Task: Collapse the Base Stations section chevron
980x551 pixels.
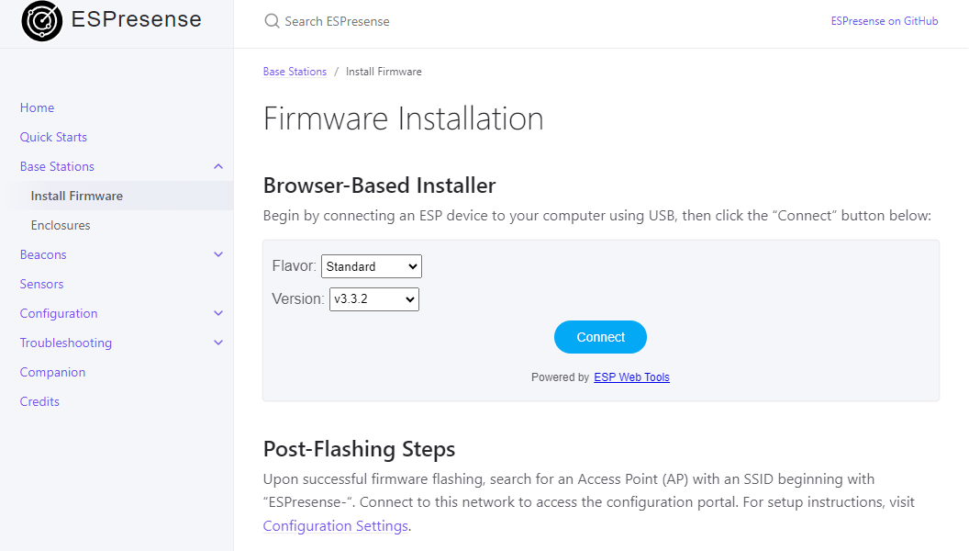Action: click(x=217, y=166)
